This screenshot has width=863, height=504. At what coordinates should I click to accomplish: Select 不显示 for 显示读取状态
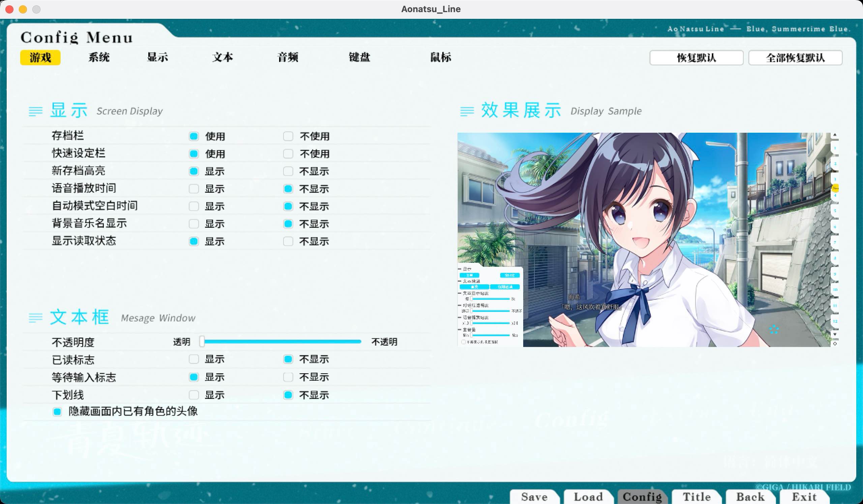288,241
